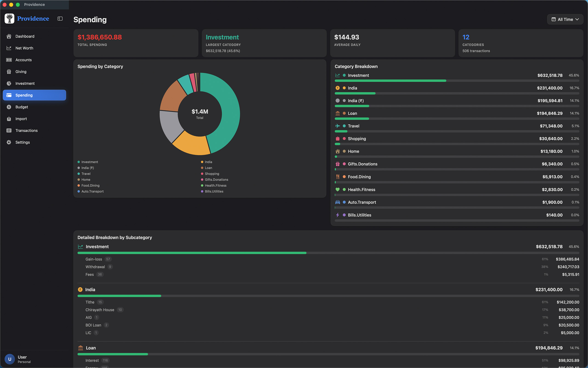Click the Import icon in sidebar
588x368 pixels.
(x=9, y=119)
